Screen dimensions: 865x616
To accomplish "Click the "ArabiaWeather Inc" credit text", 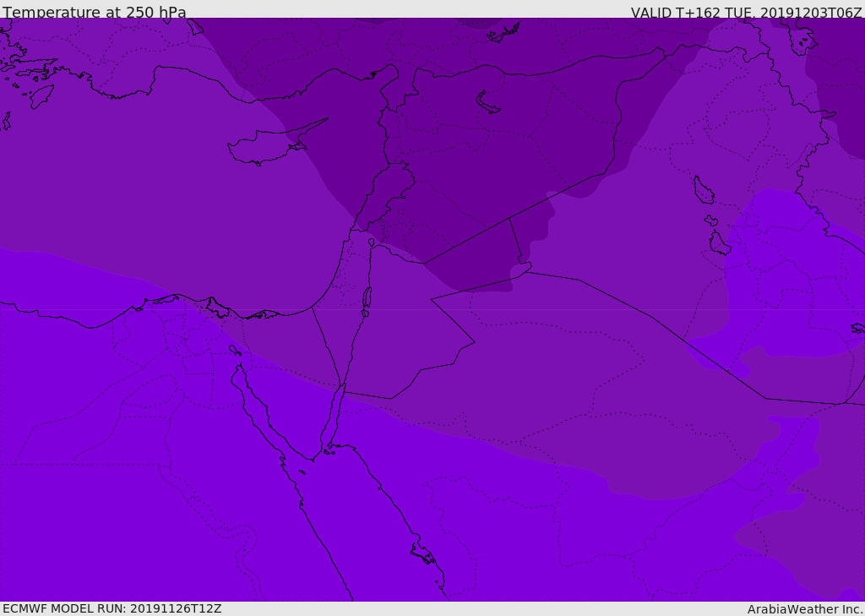I will coord(804,609).
